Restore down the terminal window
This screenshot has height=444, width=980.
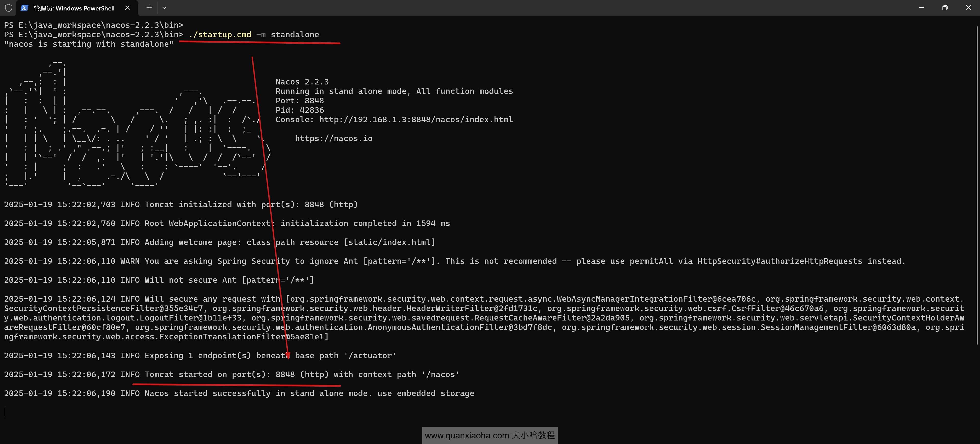tap(945, 8)
